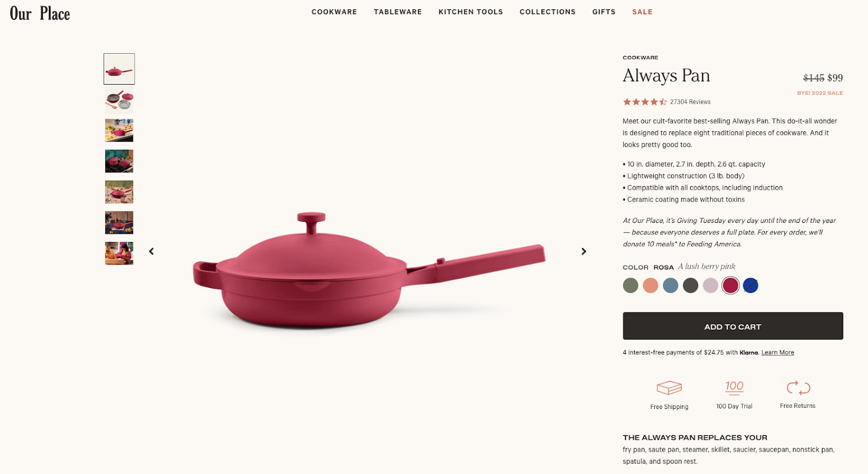
Task: Open Klarna Learn More link
Action: pyautogui.click(x=777, y=353)
